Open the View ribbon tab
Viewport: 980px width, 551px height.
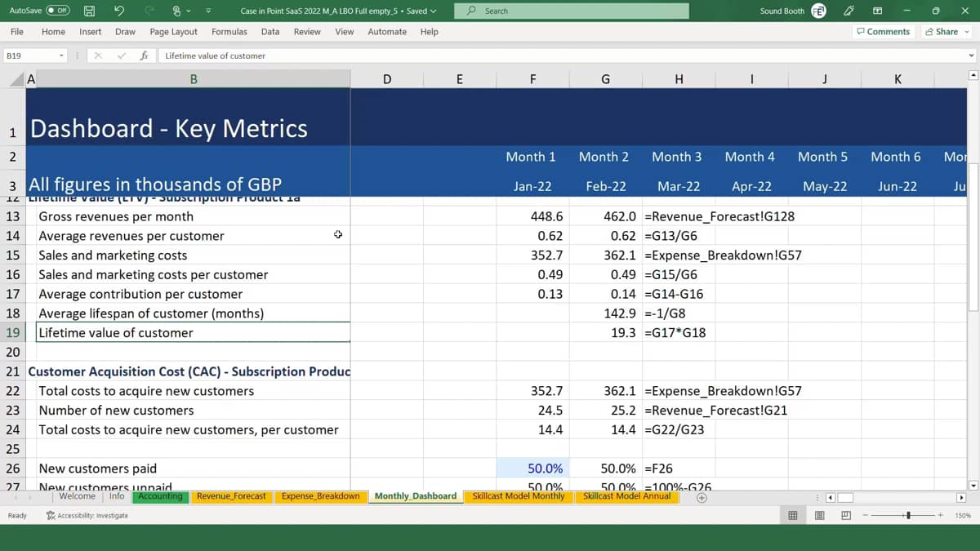[x=345, y=32]
